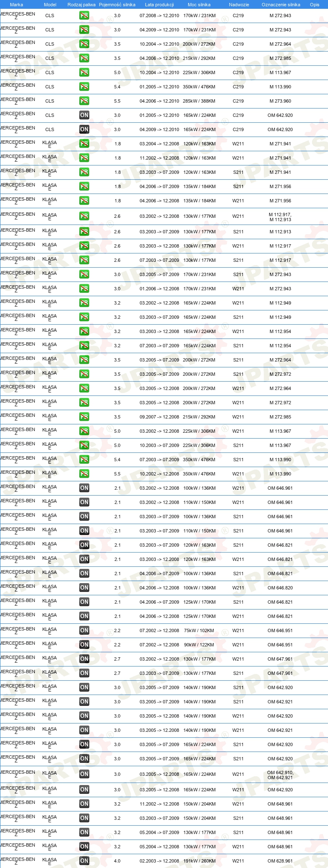Click the engine capacity 5.5 in the CLS row
Screen dimensions: 328x868
click(x=117, y=101)
